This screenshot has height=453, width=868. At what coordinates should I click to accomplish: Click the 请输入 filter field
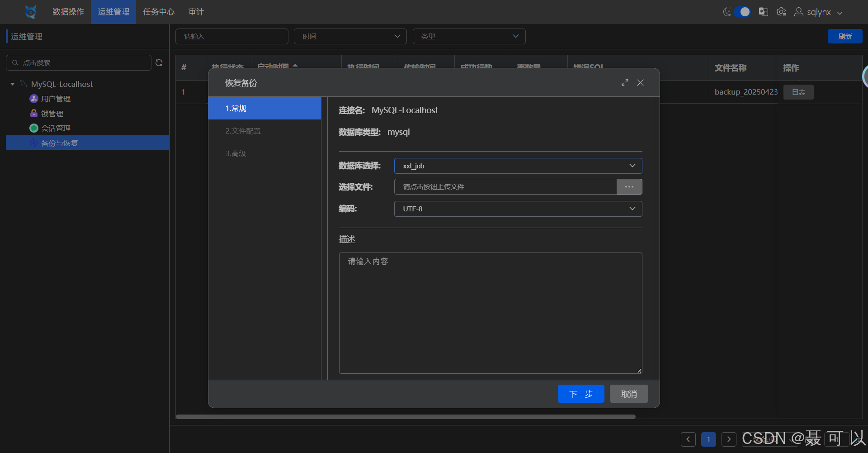tap(232, 36)
